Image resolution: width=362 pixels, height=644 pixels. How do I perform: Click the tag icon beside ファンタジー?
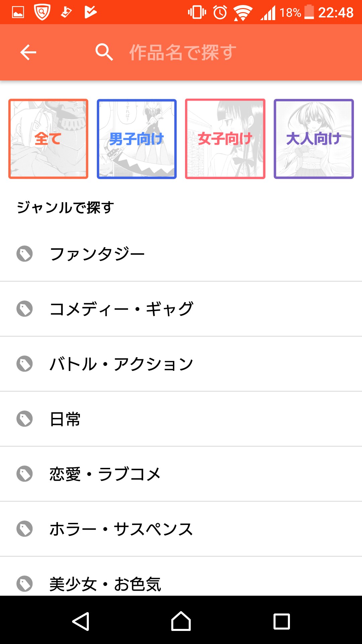[24, 254]
